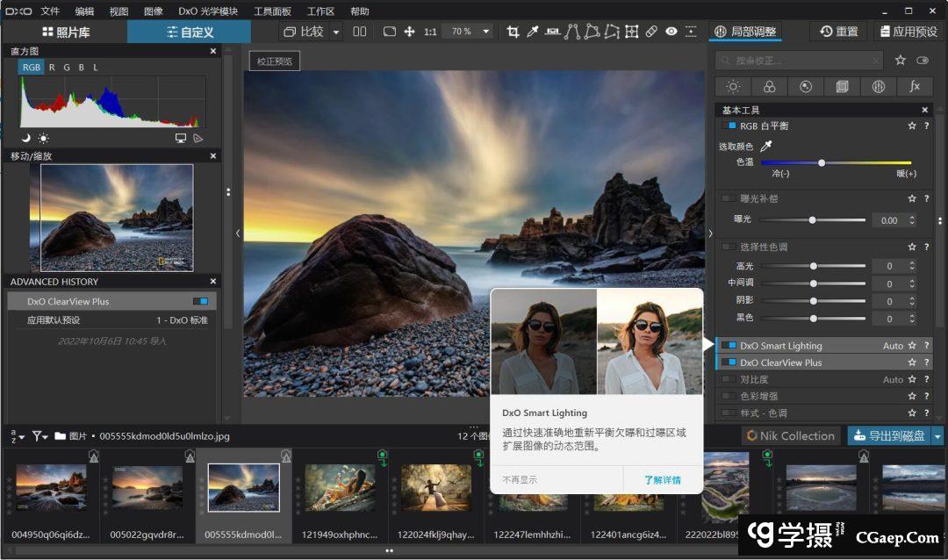
Task: Open the Color tools category icon
Action: [769, 86]
